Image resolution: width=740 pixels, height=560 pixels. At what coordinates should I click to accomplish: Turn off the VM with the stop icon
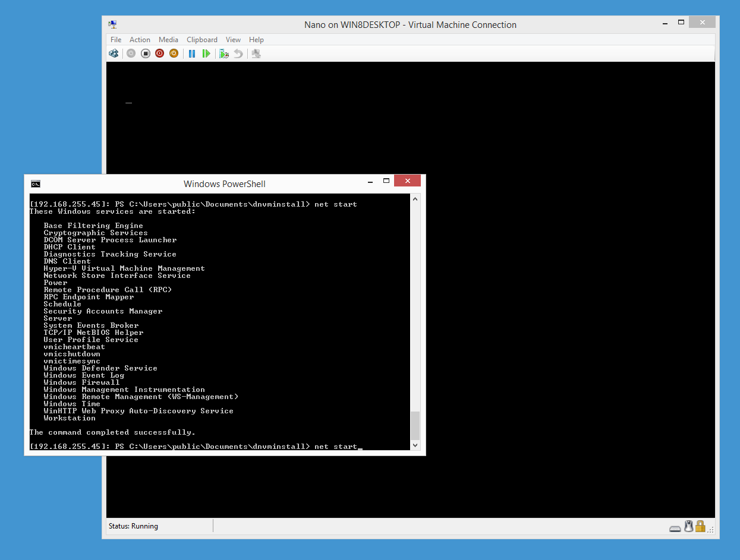pyautogui.click(x=146, y=53)
